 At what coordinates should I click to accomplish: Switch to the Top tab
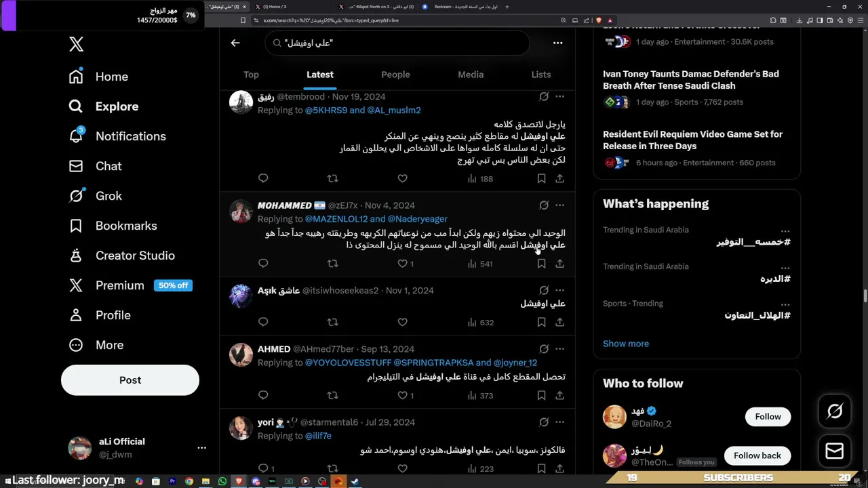[x=251, y=75]
